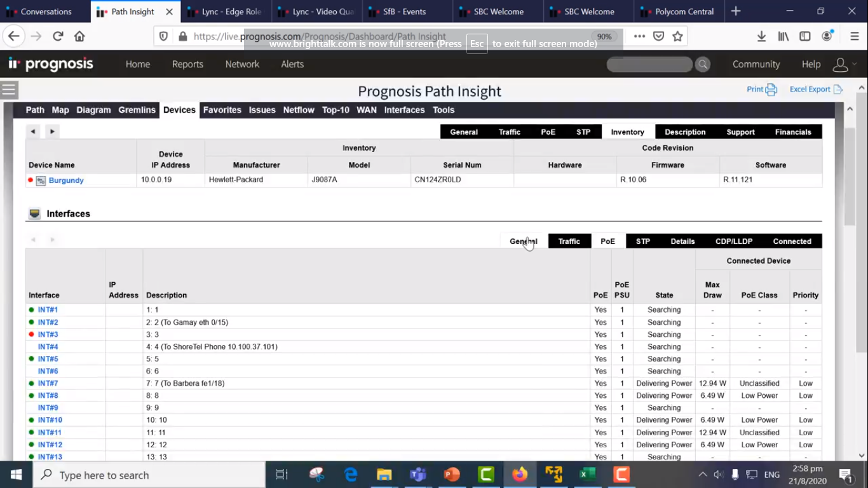Click the Windows taskbar search box
The image size is (868, 488).
point(149,475)
